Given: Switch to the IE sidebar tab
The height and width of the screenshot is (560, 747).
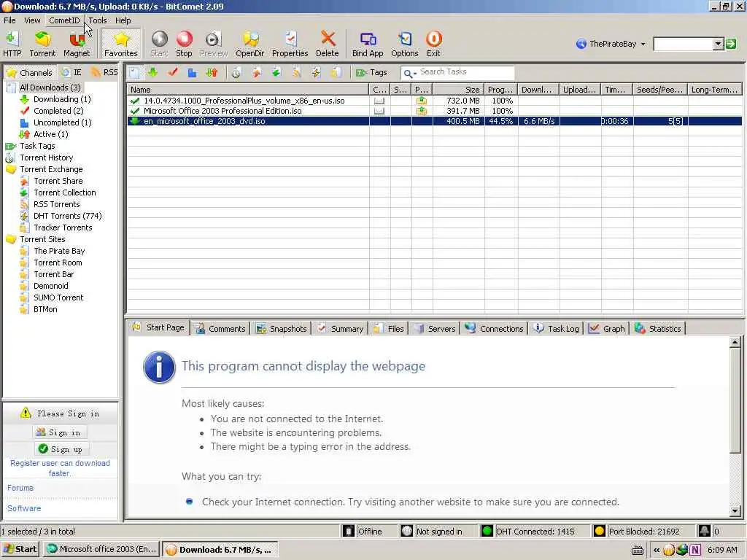Looking at the screenshot, I should point(71,72).
